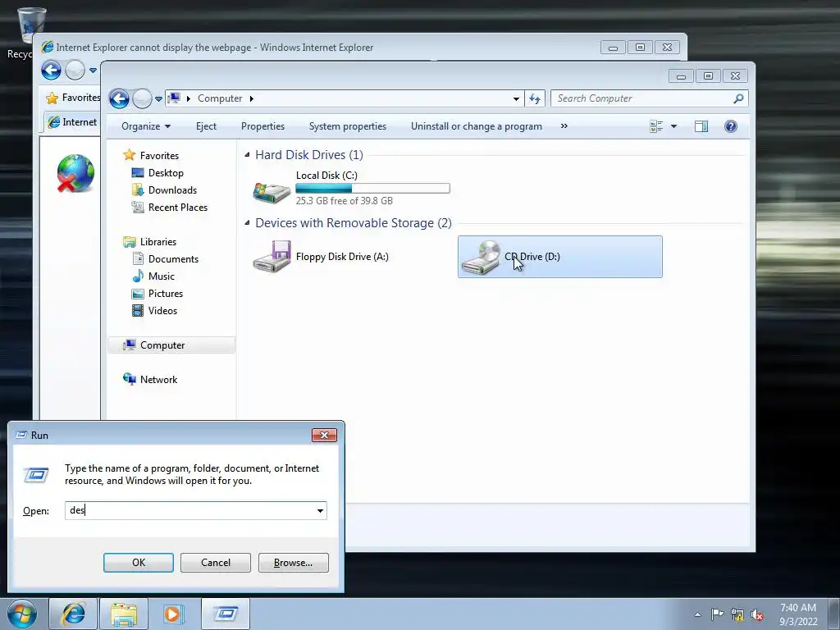This screenshot has height=630, width=840.
Task: Expand the Run Open combo dropdown
Action: pos(321,510)
